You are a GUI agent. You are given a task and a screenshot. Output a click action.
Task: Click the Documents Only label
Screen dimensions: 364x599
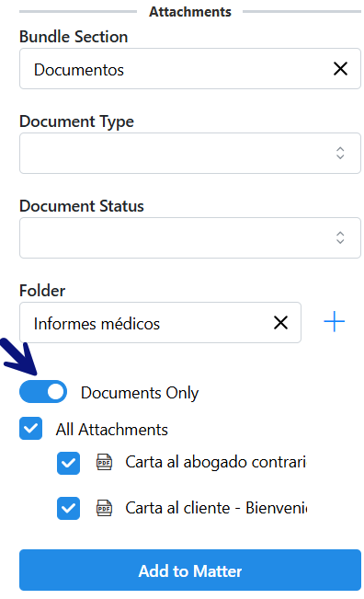[x=140, y=393]
